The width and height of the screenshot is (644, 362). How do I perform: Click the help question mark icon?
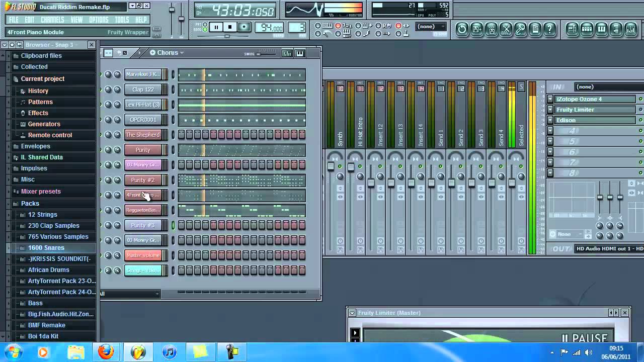[550, 29]
